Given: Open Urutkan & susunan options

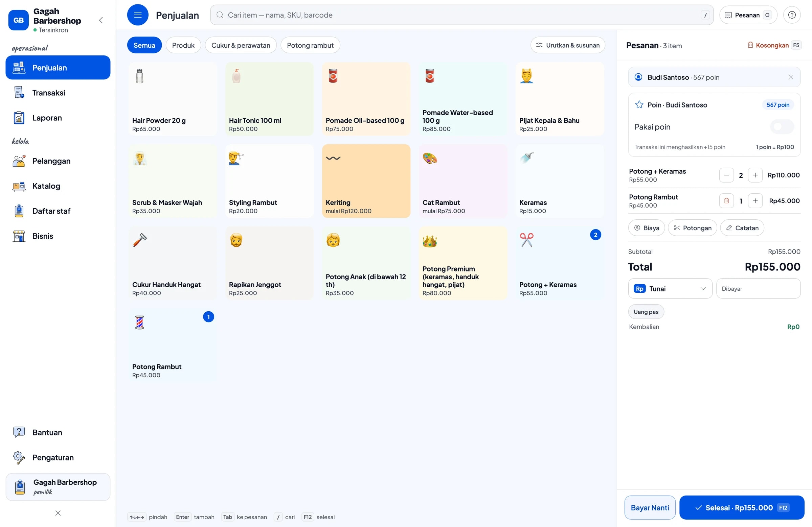Looking at the screenshot, I should tap(568, 45).
